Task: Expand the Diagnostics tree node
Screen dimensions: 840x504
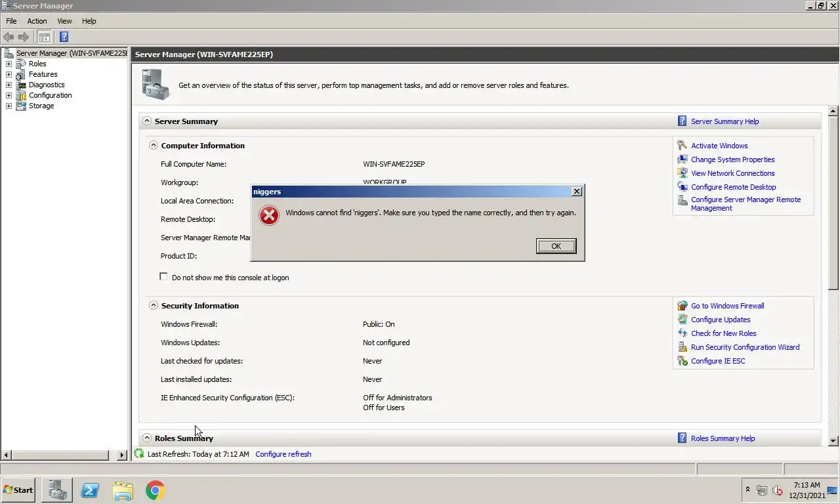Action: (9, 85)
